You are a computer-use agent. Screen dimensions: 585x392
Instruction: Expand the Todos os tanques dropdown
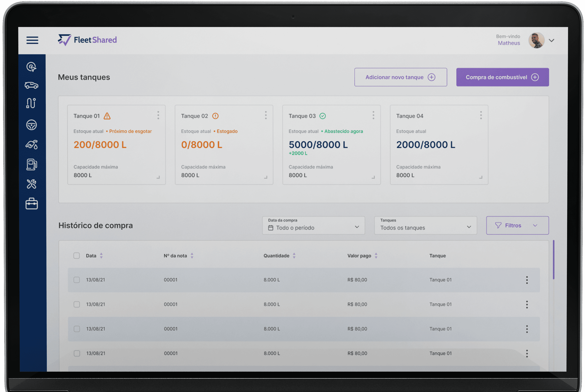tap(425, 225)
